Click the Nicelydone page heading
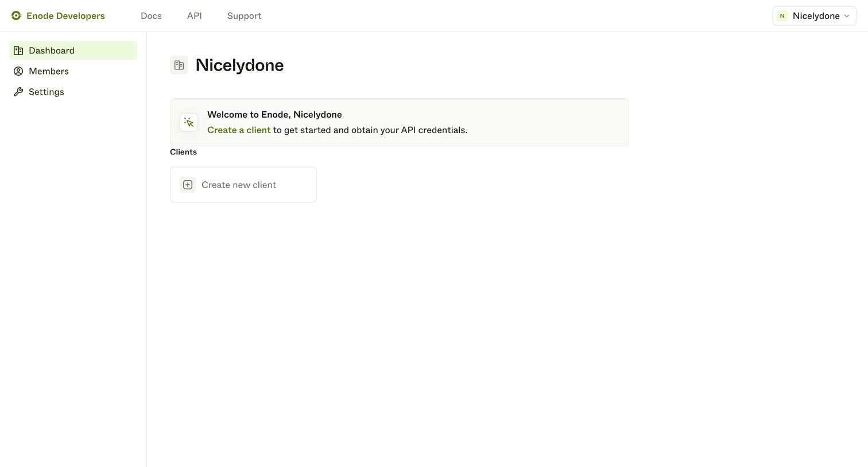 click(239, 65)
